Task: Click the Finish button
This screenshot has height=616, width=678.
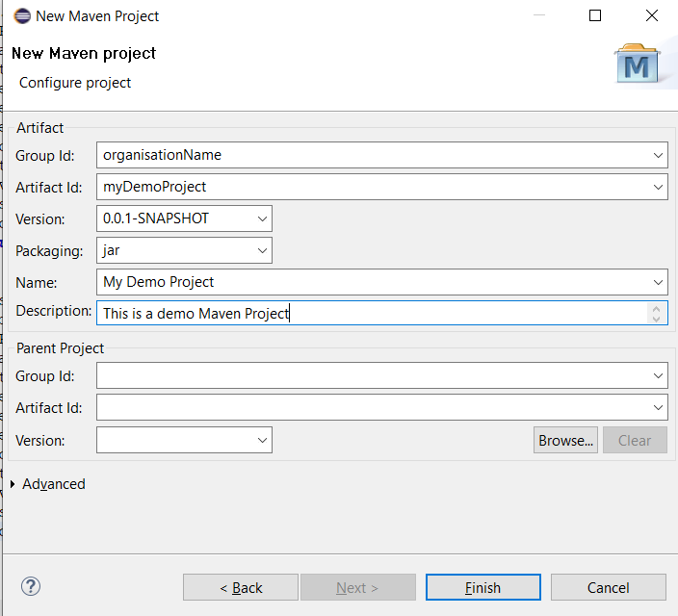Action: coord(482,587)
